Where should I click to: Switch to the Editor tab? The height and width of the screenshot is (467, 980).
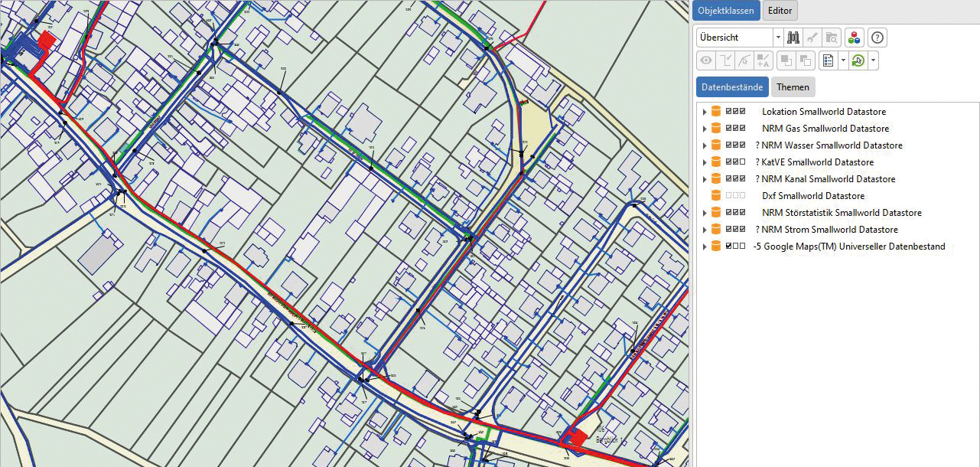[x=780, y=11]
